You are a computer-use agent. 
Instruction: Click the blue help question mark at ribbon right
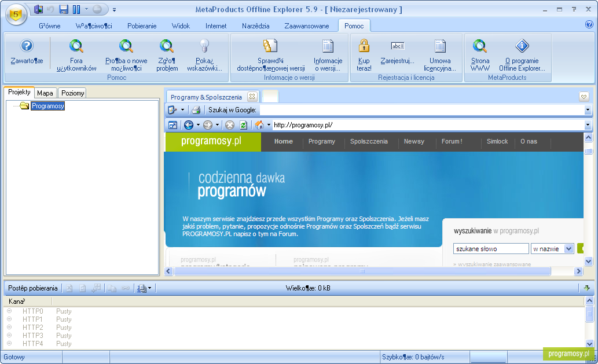pos(589,25)
